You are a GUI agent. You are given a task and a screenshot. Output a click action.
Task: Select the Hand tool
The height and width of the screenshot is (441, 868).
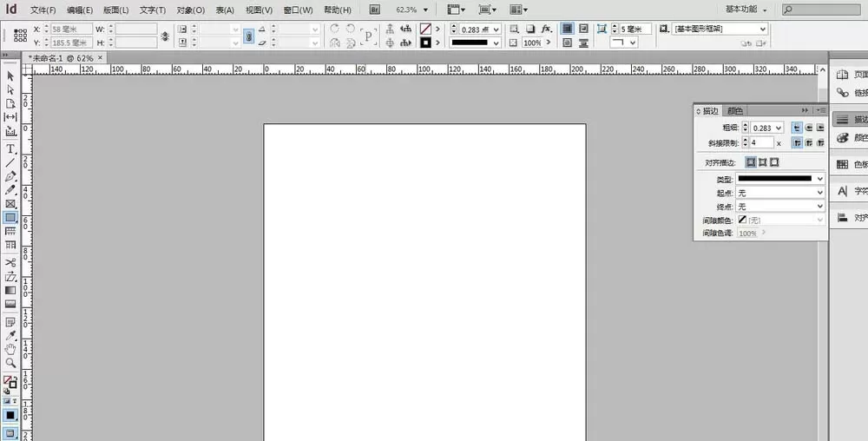click(x=10, y=349)
